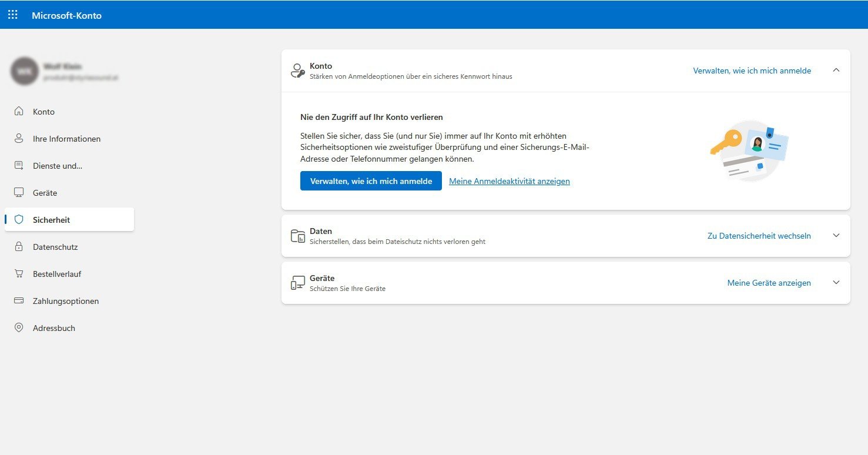Open Geräte in the sidebar
Viewport: 868px width, 455px height.
(69, 193)
